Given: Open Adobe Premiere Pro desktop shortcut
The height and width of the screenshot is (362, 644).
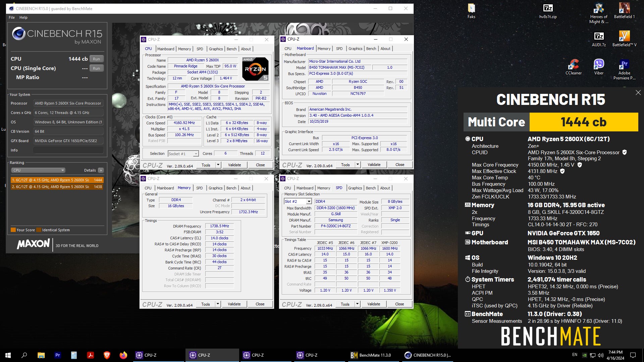Looking at the screenshot, I should click(x=624, y=70).
